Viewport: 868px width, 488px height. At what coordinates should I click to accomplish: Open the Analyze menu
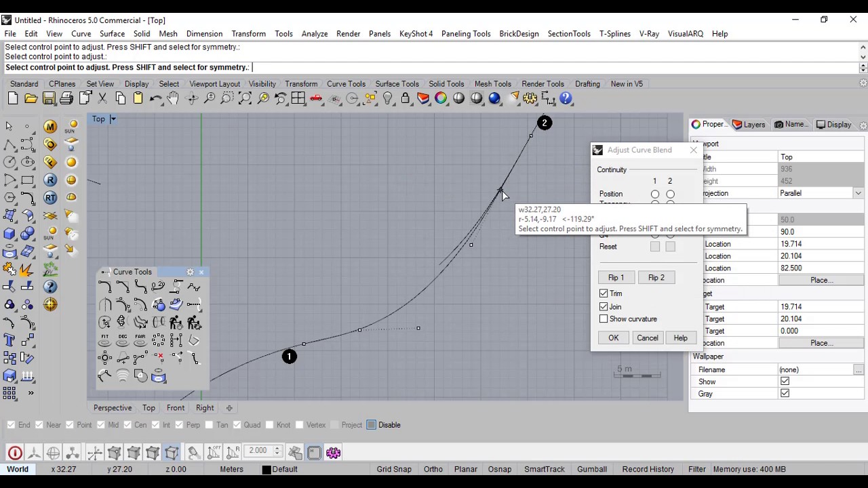click(x=315, y=34)
